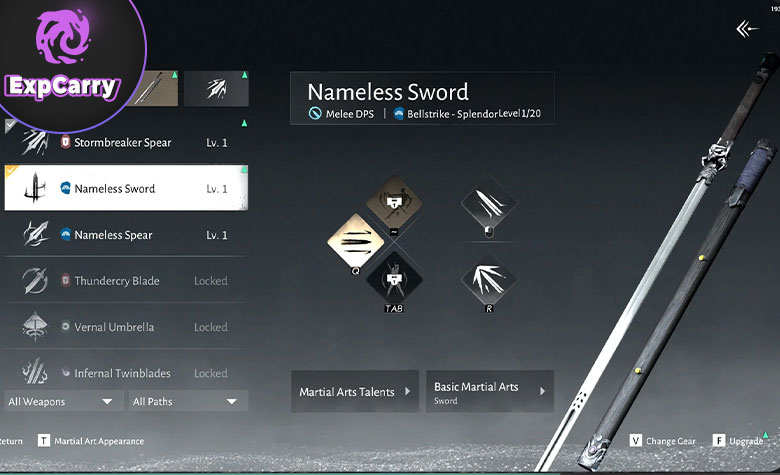
Task: Click the Change Gear button
Action: coord(663,441)
